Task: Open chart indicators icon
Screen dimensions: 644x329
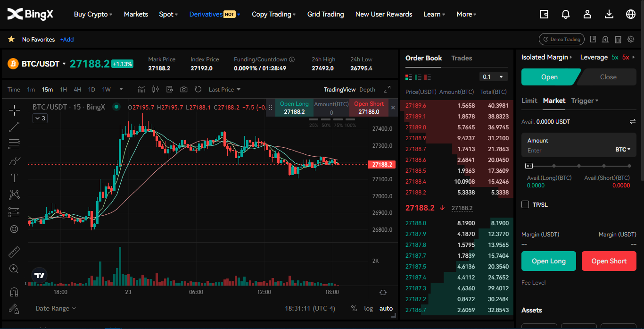Action: click(x=141, y=89)
